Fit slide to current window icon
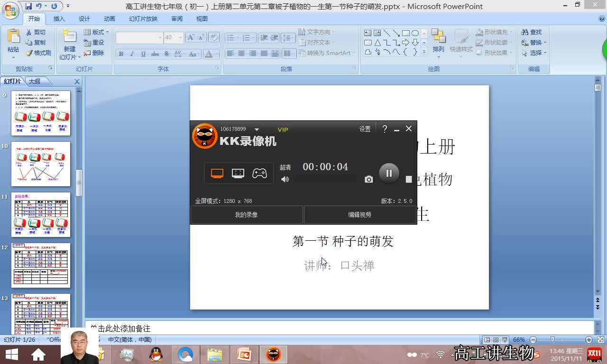The image size is (607, 364). pyautogui.click(x=601, y=340)
